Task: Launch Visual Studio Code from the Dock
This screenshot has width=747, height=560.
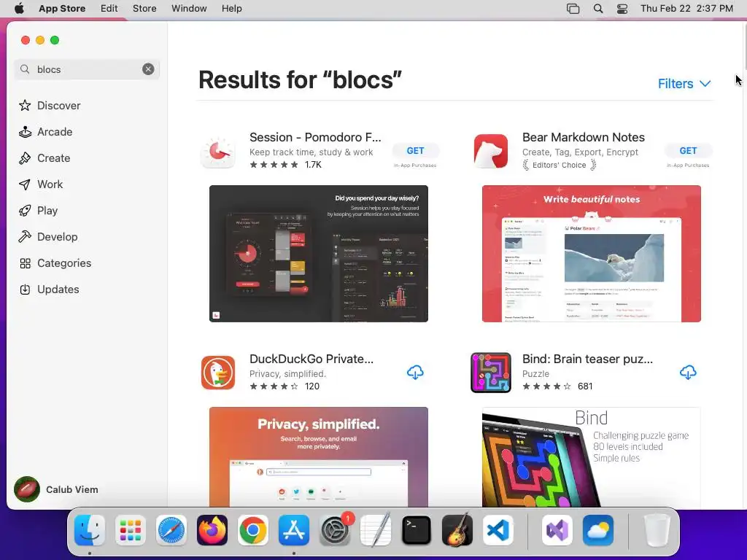Action: tap(498, 530)
